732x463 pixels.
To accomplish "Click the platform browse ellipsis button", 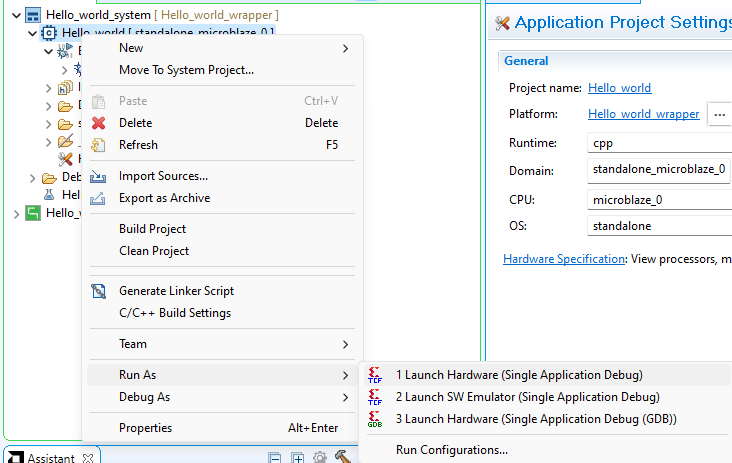I will (x=719, y=114).
